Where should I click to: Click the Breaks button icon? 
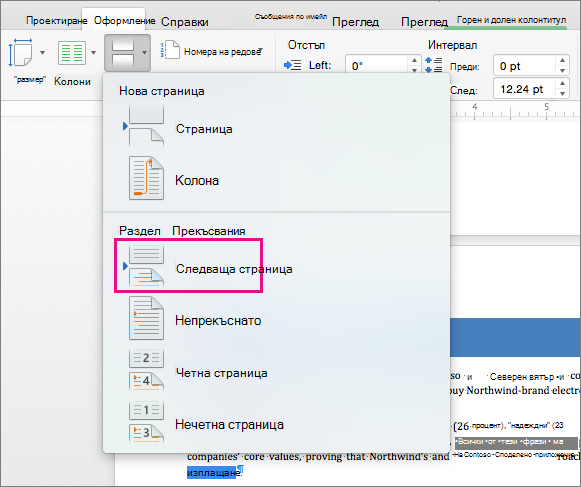123,53
